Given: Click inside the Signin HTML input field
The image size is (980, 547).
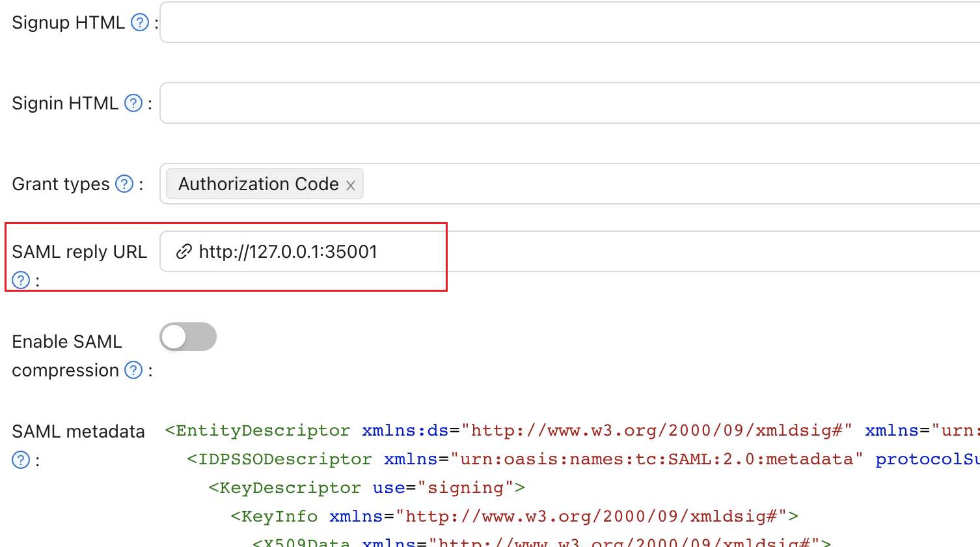Looking at the screenshot, I should (x=456, y=103).
